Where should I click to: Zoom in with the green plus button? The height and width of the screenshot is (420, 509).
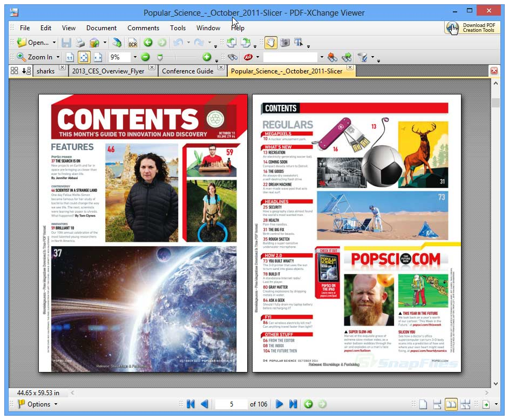pos(207,57)
